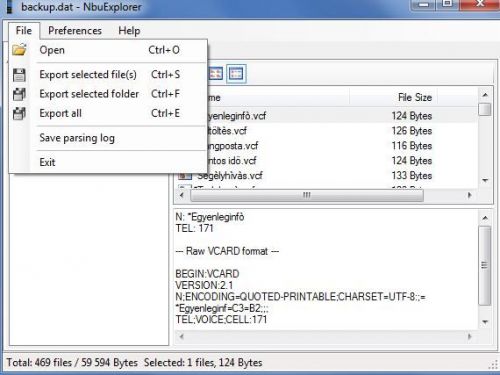Switch to the large icons view icon
500x375 pixels.
(216, 73)
